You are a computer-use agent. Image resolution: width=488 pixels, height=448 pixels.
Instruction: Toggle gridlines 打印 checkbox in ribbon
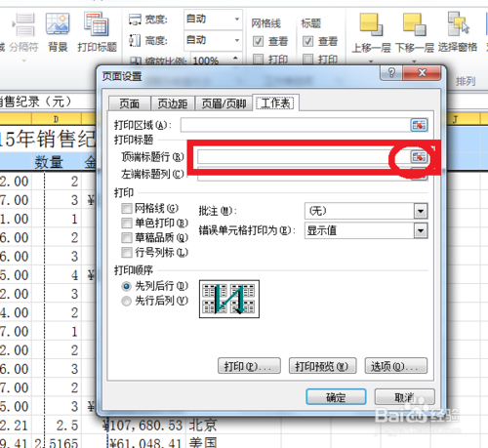(259, 60)
